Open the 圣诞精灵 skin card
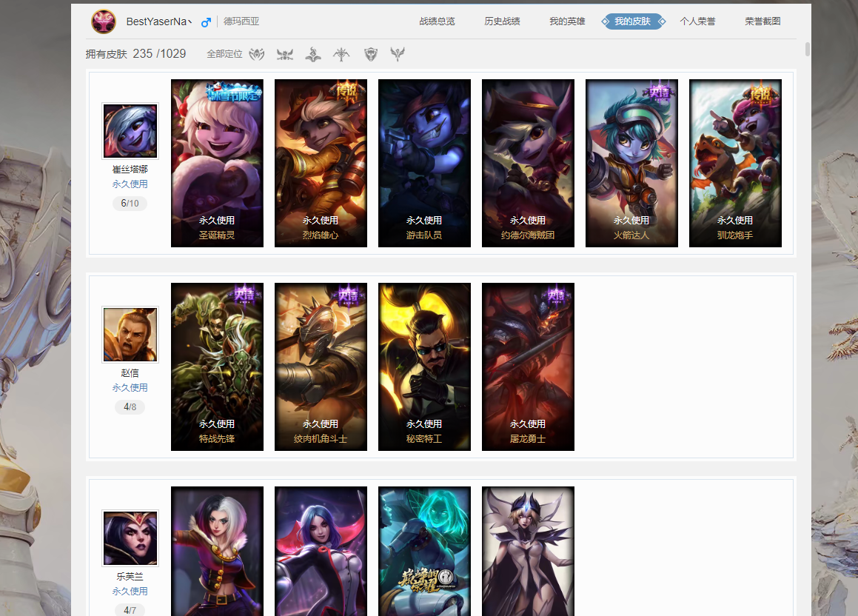Viewport: 858px width, 616px height. (217, 163)
